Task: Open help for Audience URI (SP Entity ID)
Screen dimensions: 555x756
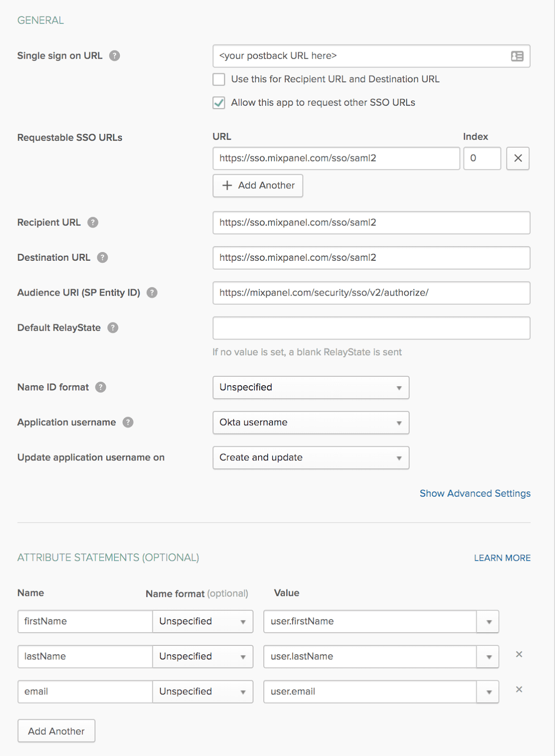Action: pyautogui.click(x=152, y=293)
